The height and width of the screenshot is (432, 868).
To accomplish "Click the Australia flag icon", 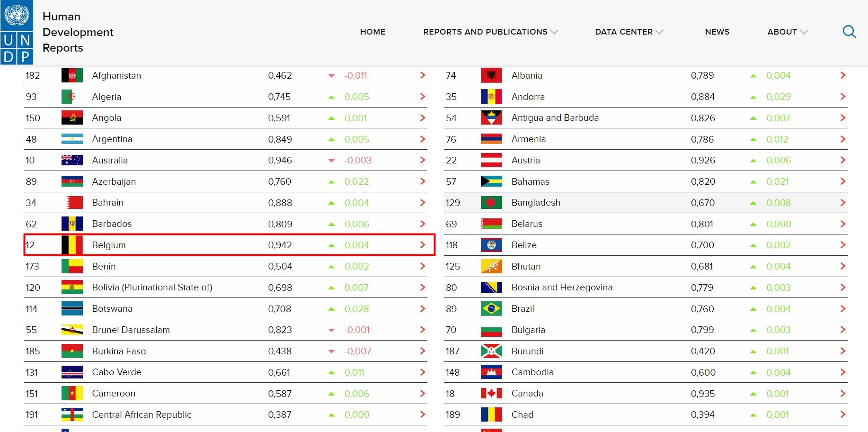I will tap(72, 160).
